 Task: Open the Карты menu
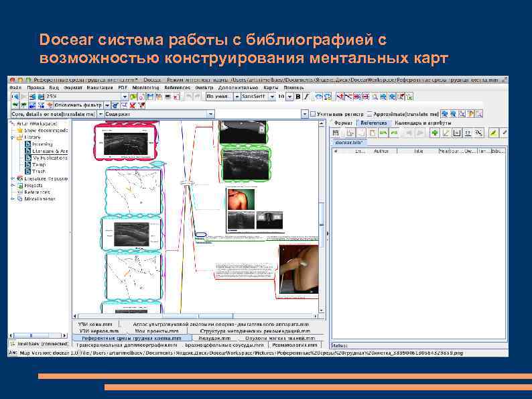tap(271, 88)
